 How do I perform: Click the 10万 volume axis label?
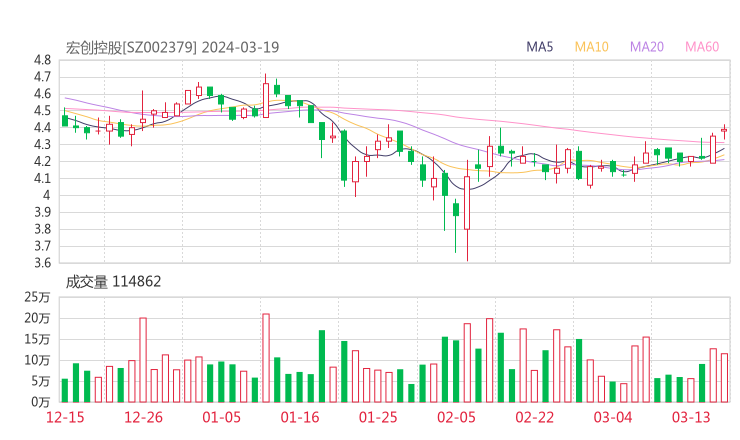pyautogui.click(x=37, y=360)
